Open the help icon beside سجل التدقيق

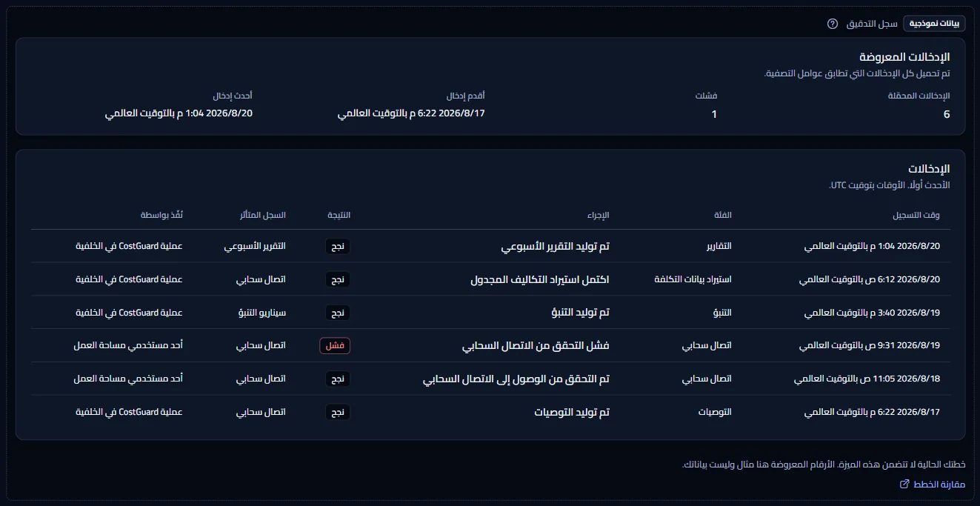(833, 24)
